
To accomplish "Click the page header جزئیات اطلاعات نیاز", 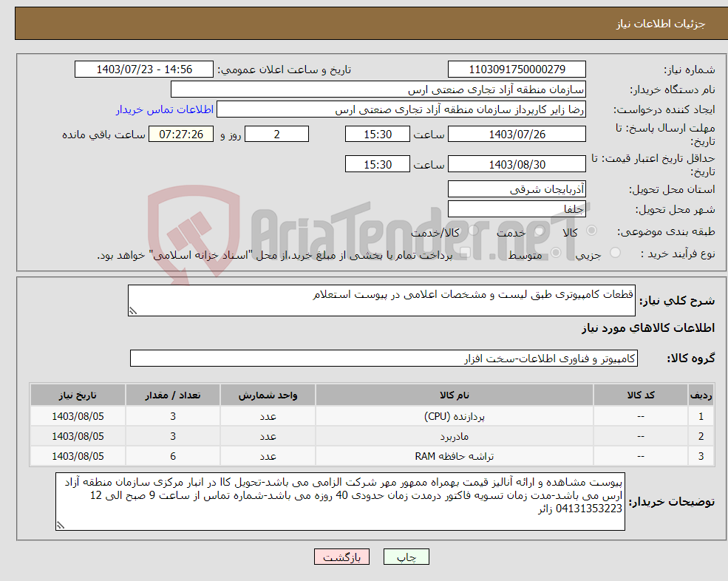I will pyautogui.click(x=661, y=24).
